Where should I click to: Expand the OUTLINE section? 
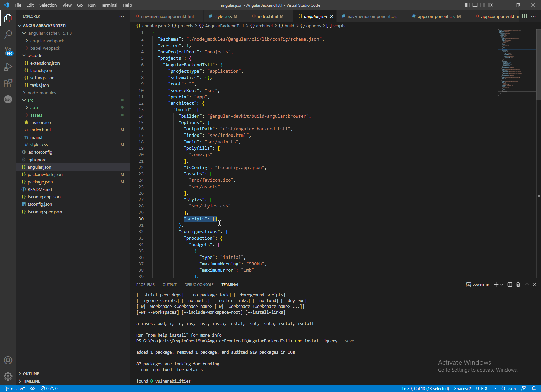click(31, 374)
